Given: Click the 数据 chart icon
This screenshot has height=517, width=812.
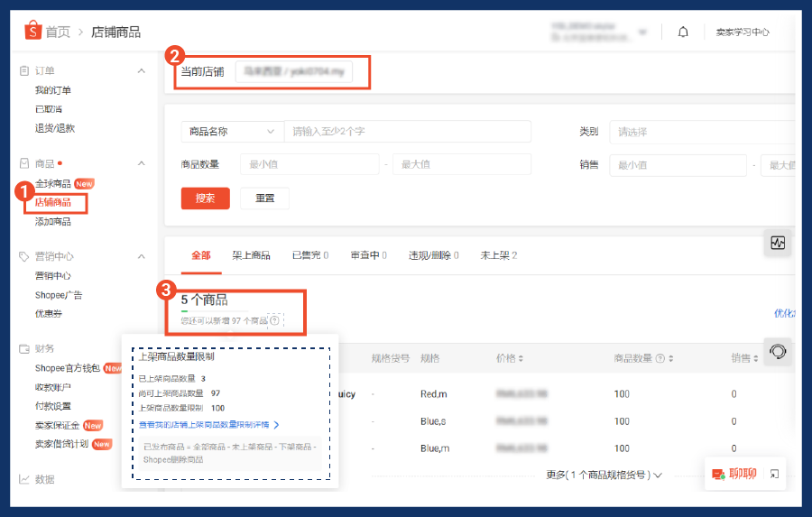Looking at the screenshot, I should pos(23,479).
